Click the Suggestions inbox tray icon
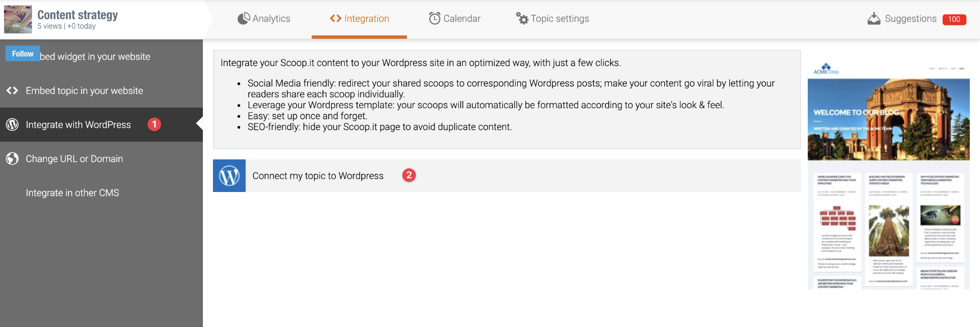This screenshot has height=327, width=980. 874,19
